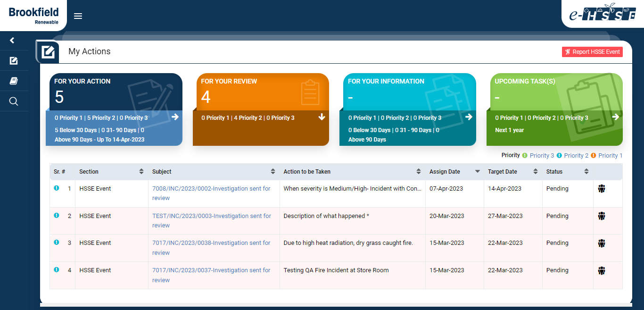The image size is (644, 310).
Task: Click 'Next 1 year' text on green card
Action: coord(509,130)
